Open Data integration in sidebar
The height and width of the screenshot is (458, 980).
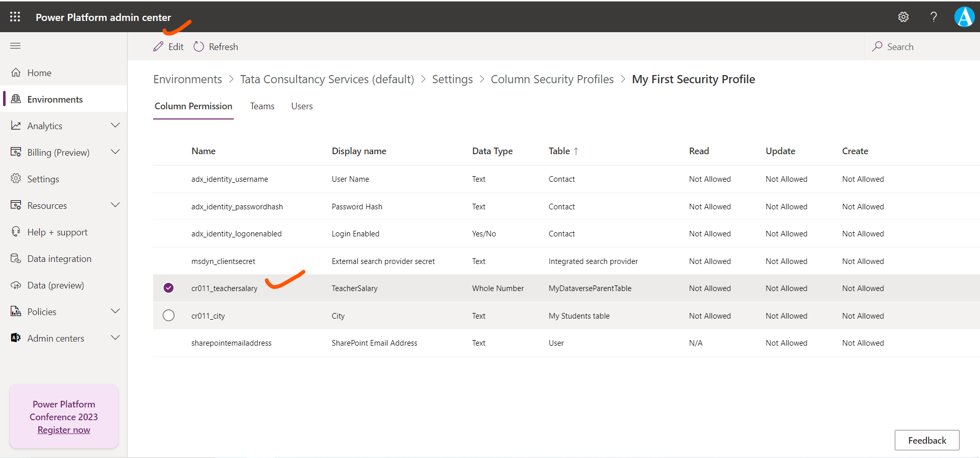tap(59, 259)
